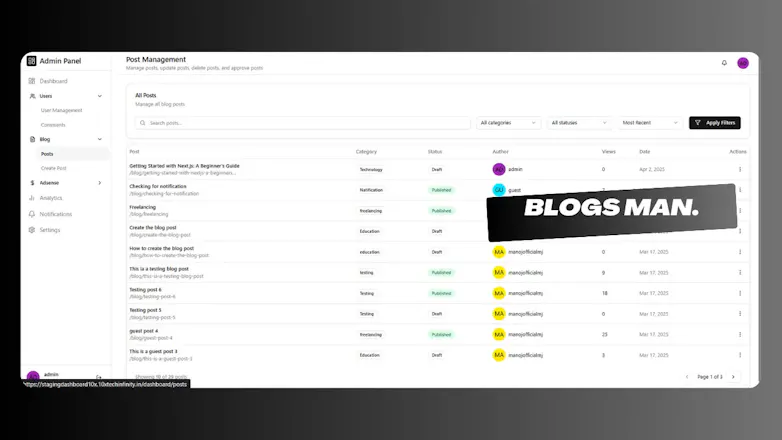Screen dimensions: 782x440
Task: Open actions menu for This is a testing blog post
Action: (x=740, y=272)
